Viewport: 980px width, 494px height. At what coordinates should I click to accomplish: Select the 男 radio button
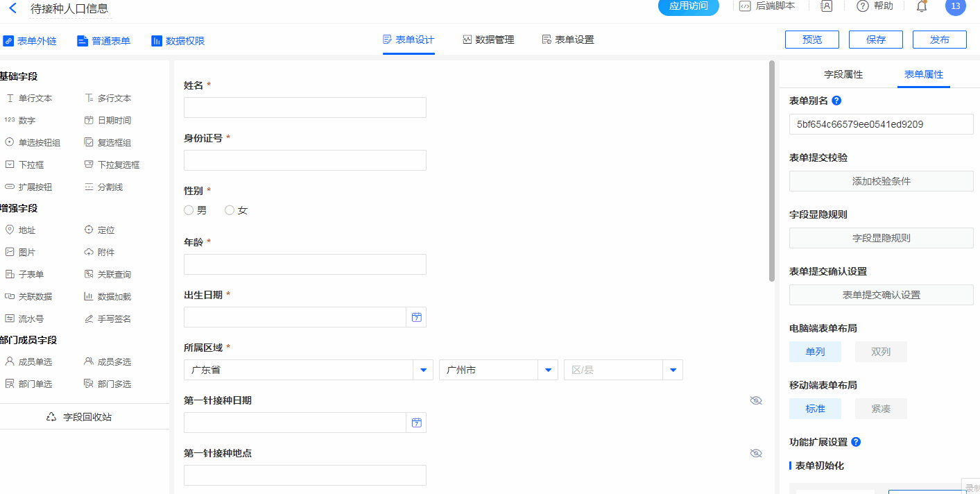(x=189, y=210)
